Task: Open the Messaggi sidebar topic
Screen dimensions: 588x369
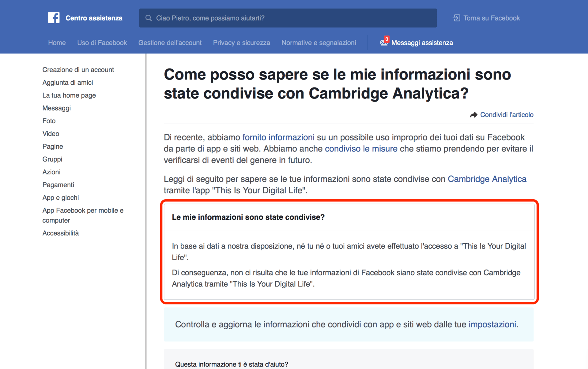Action: (x=57, y=108)
